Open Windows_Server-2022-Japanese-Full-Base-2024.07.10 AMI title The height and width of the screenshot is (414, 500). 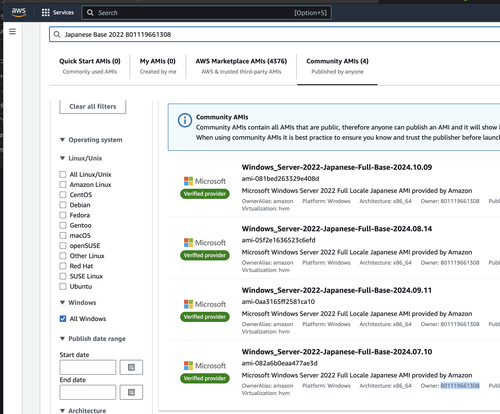[337, 352]
